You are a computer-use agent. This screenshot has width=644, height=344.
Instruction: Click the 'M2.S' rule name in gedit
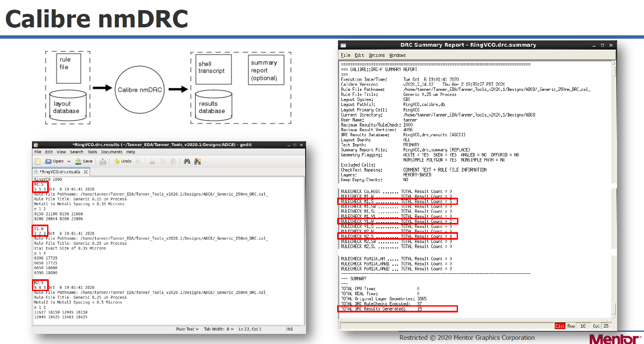(39, 283)
